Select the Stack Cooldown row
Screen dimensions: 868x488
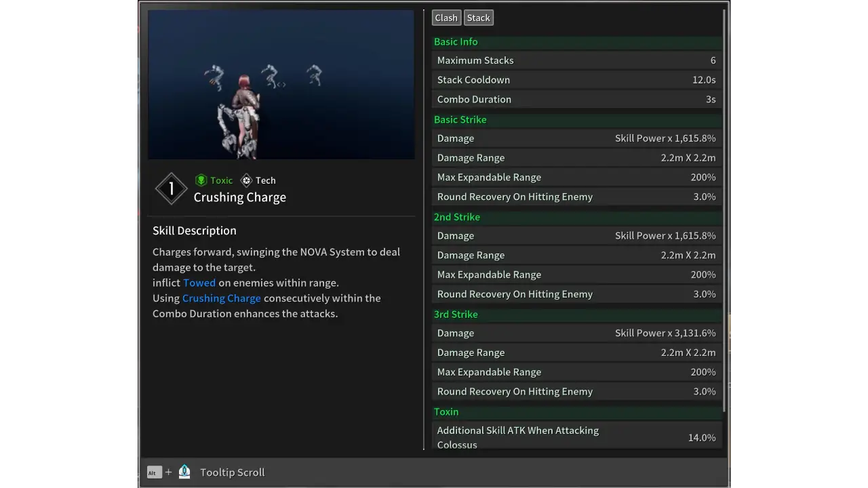point(576,80)
